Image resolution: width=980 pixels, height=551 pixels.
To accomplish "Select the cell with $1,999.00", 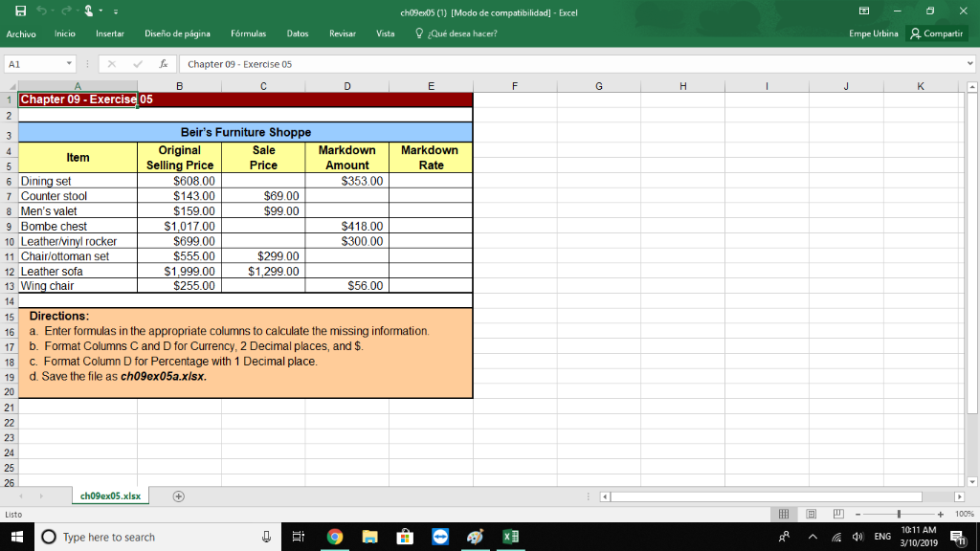I will point(179,271).
